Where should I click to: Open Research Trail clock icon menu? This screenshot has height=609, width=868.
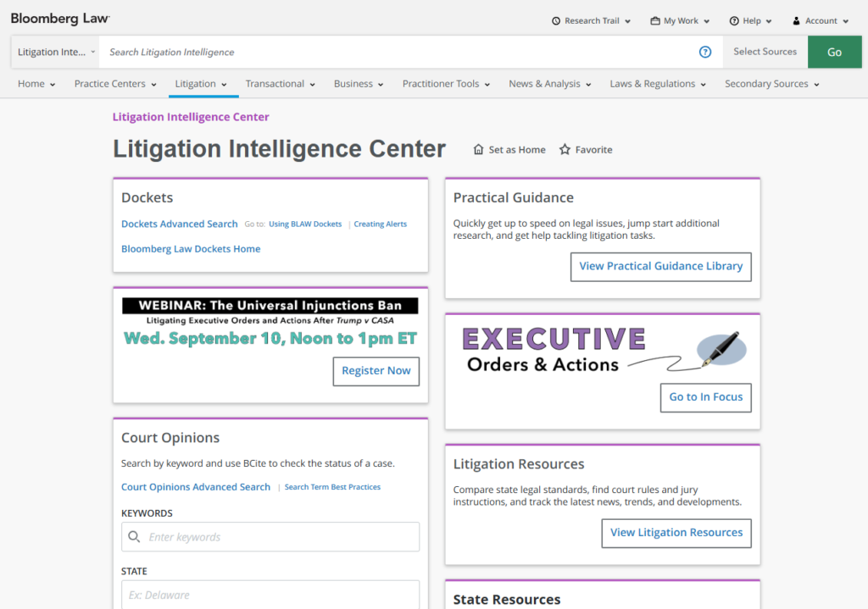point(556,21)
